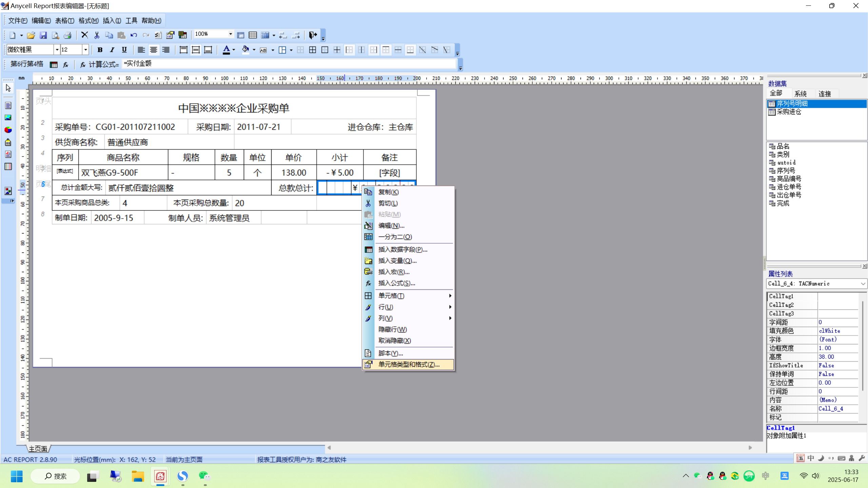Image resolution: width=868 pixels, height=488 pixels.
Task: Click the insert table icon in the main toolbar
Action: tap(265, 35)
